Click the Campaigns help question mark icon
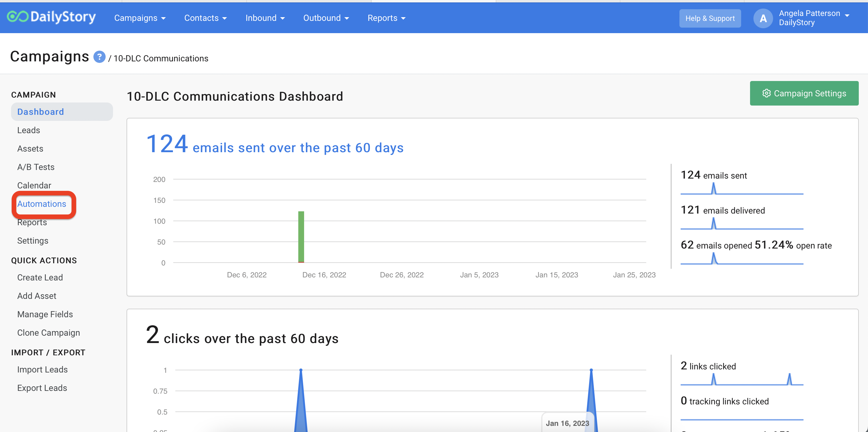The width and height of the screenshot is (868, 432). pyautogui.click(x=99, y=57)
